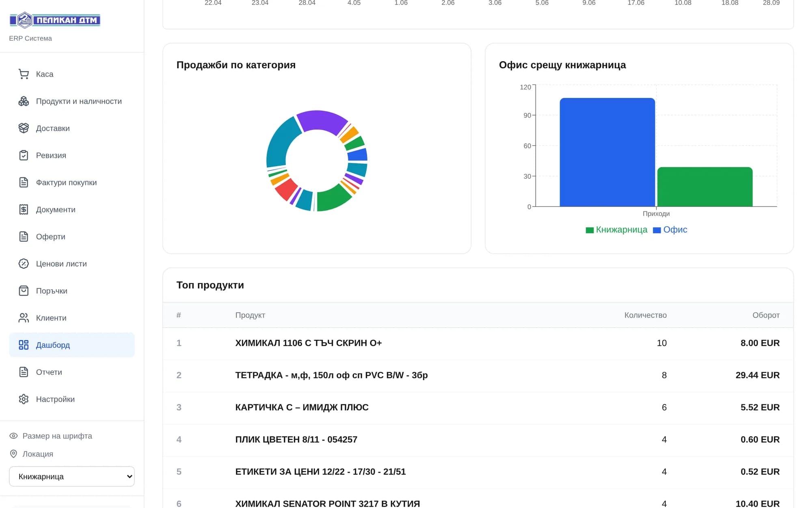
Task: Click ПЛИК ЦВЕТЕН 8/11 - 054257
Action: click(296, 439)
